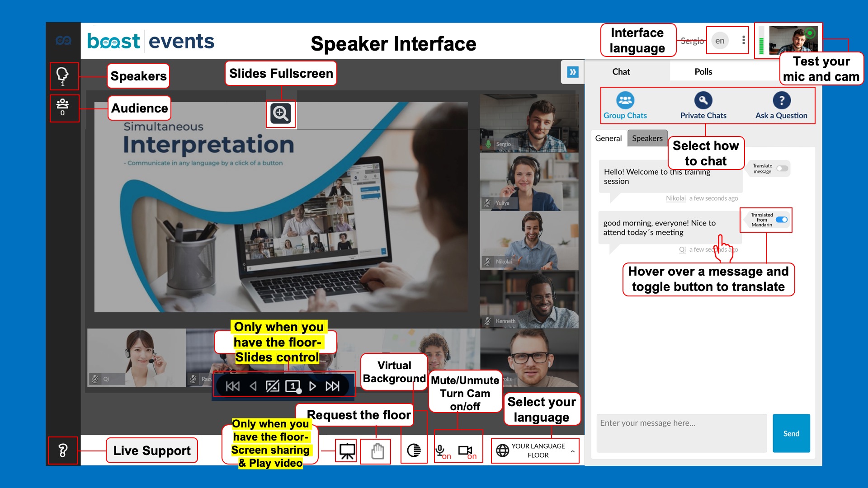Click the Send button
868x488 pixels.
tap(791, 433)
